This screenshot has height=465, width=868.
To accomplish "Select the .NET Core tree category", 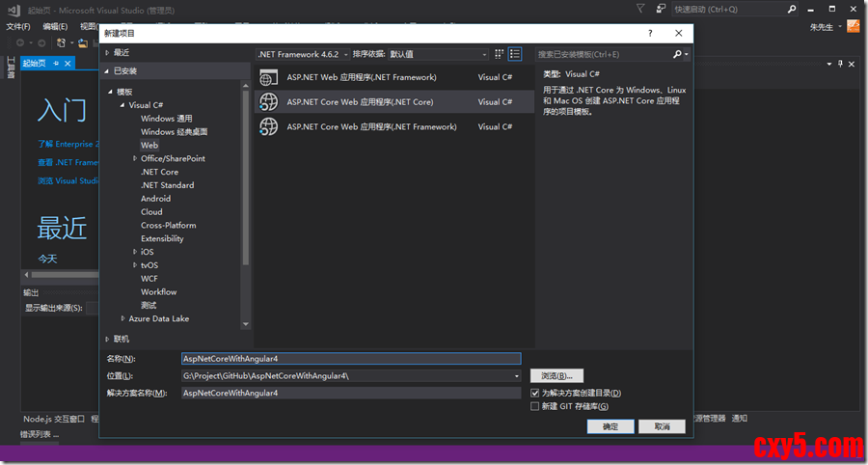I will pyautogui.click(x=159, y=172).
